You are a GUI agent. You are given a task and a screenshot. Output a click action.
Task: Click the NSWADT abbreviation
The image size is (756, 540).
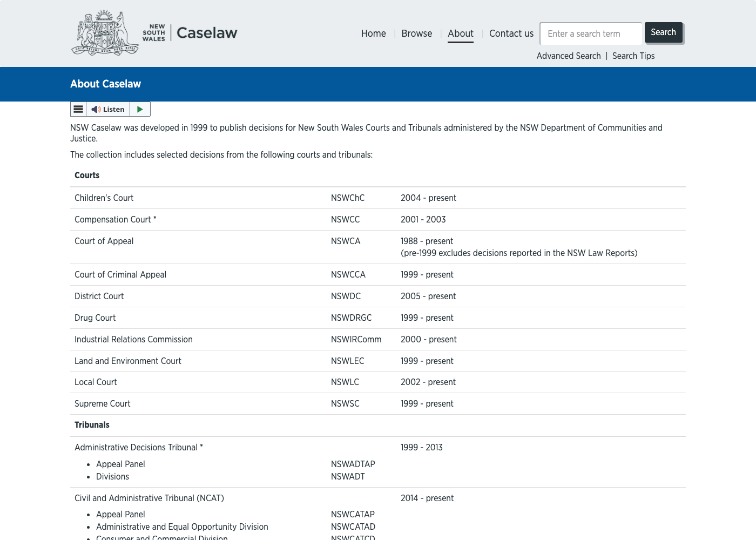(x=348, y=477)
